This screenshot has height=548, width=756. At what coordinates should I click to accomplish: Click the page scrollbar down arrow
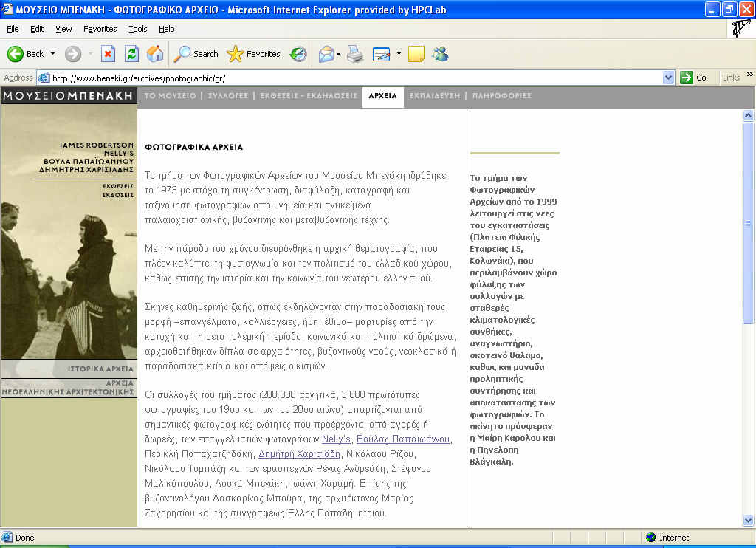click(x=749, y=520)
